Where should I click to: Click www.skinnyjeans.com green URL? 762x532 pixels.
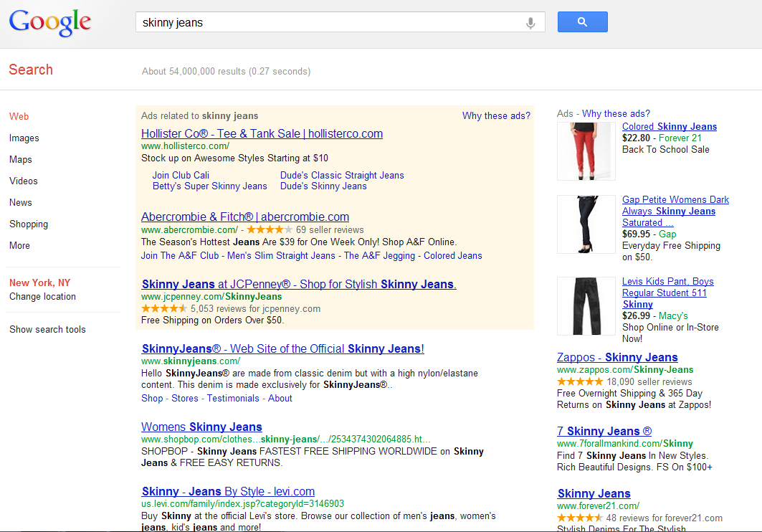point(191,361)
